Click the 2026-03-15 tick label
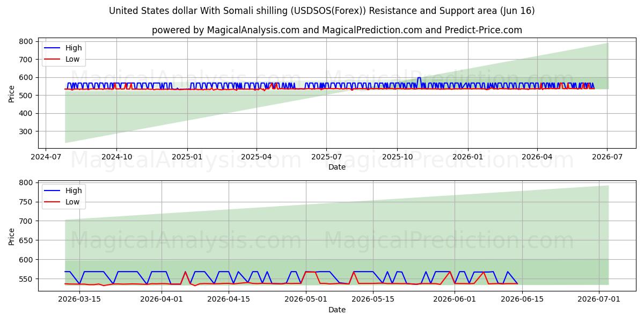 pos(79,300)
